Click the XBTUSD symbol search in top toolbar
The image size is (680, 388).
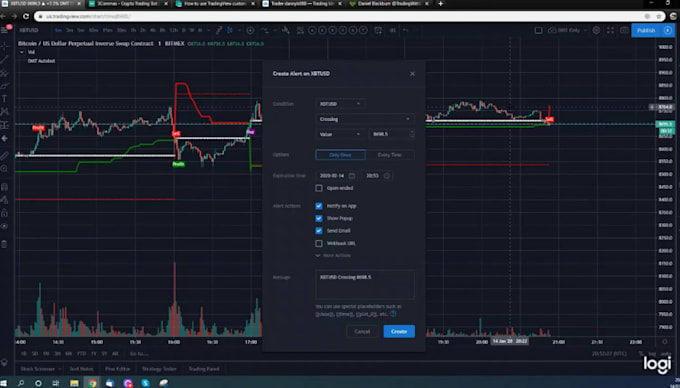click(x=29, y=30)
